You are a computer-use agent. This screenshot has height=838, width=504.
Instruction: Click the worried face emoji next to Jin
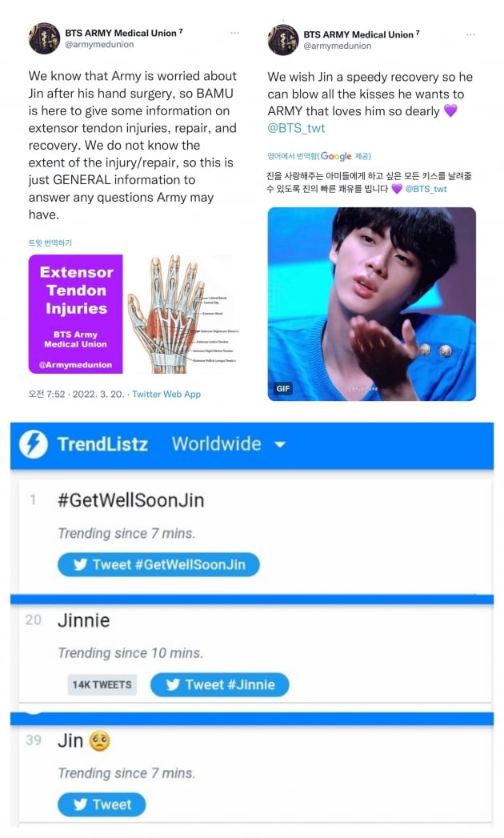point(99,740)
